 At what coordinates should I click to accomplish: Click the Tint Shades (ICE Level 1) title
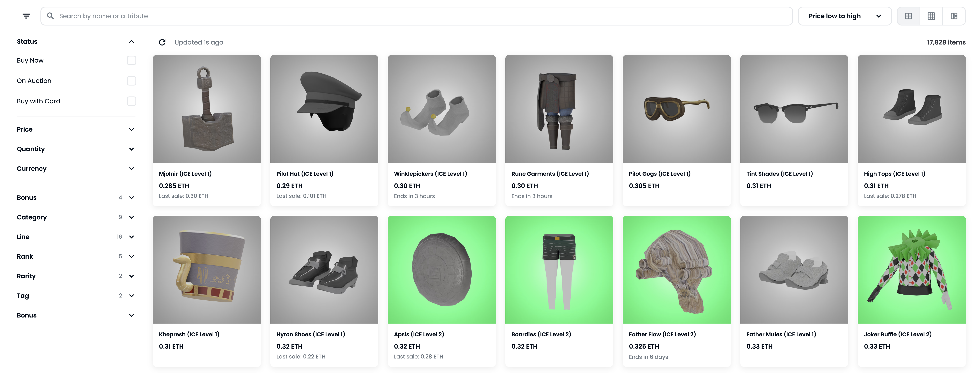(780, 174)
